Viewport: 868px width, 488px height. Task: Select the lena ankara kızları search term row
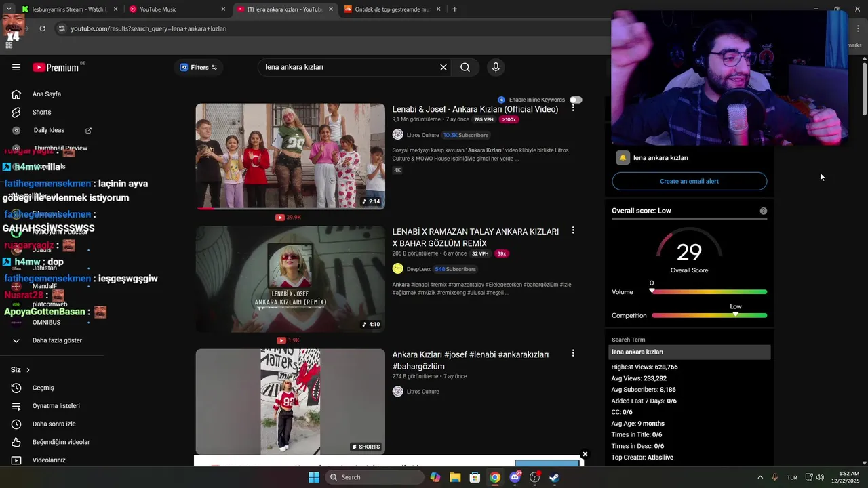pos(689,352)
